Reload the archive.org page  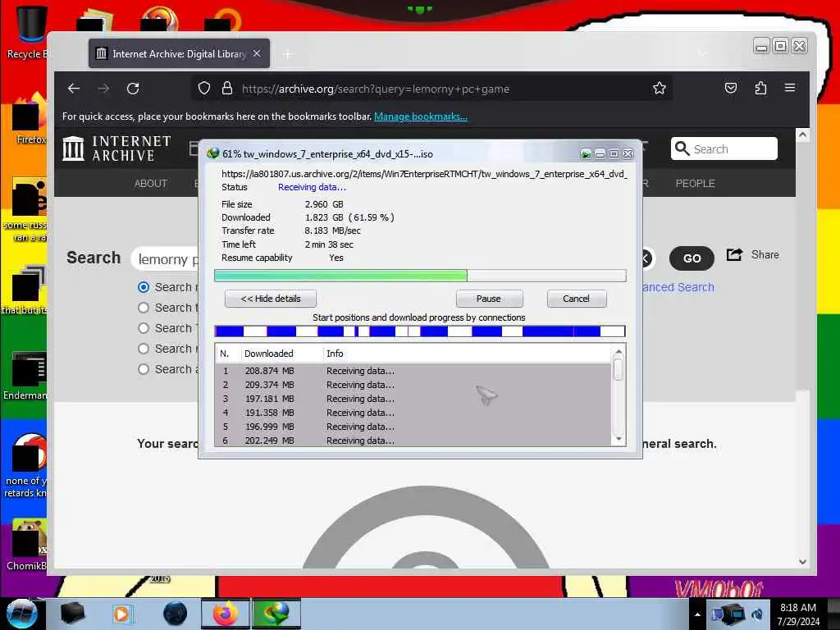[x=133, y=89]
